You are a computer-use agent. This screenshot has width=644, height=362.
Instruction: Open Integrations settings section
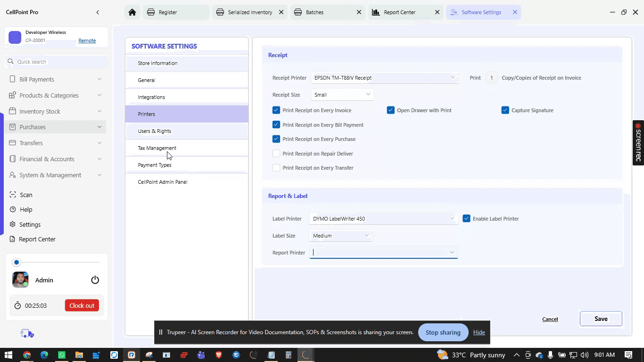[x=187, y=97]
